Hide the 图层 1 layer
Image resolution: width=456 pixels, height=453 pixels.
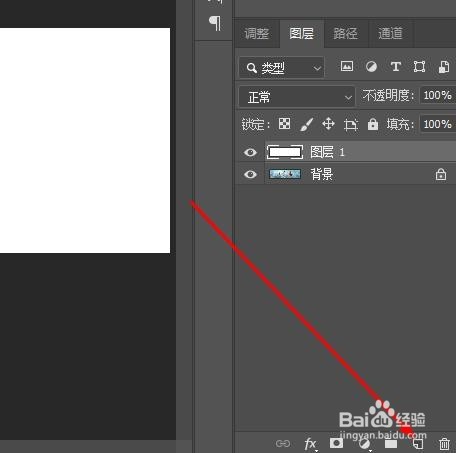[x=250, y=152]
